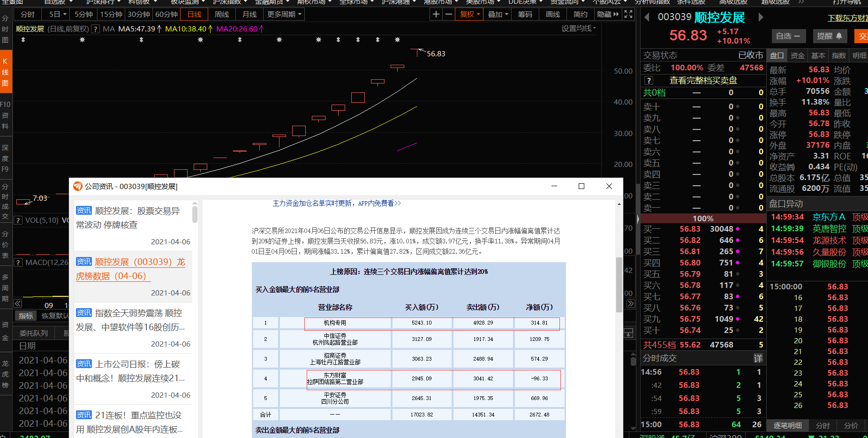Open F10 资料 sidebar item

pyautogui.click(x=5, y=115)
